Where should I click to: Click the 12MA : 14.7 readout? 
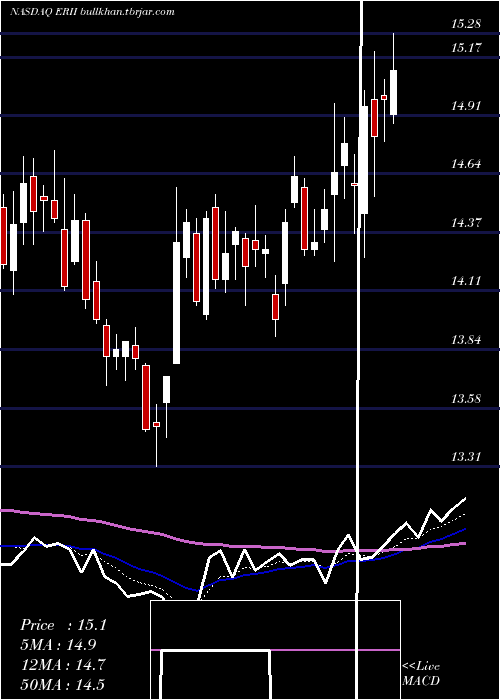pos(63,665)
